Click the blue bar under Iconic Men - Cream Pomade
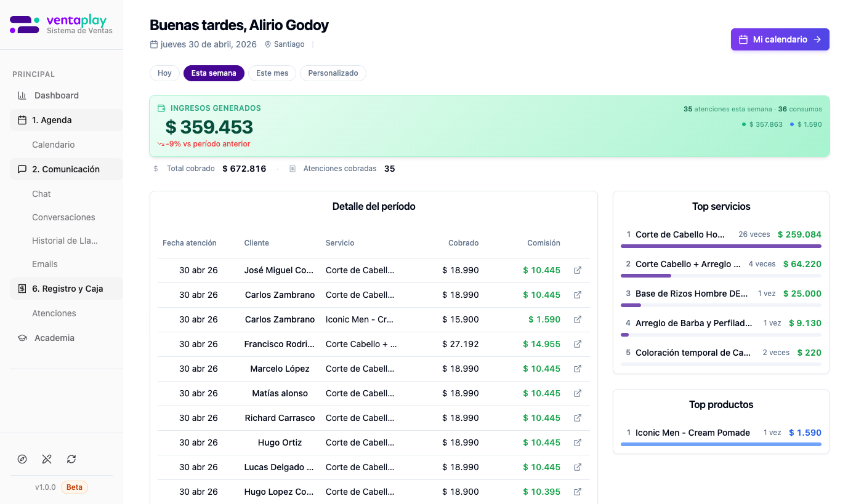The width and height of the screenshot is (856, 504). (721, 444)
